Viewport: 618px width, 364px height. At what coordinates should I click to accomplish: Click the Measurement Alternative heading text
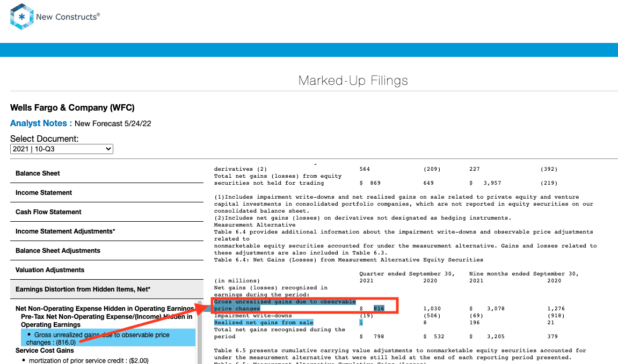pyautogui.click(x=255, y=225)
